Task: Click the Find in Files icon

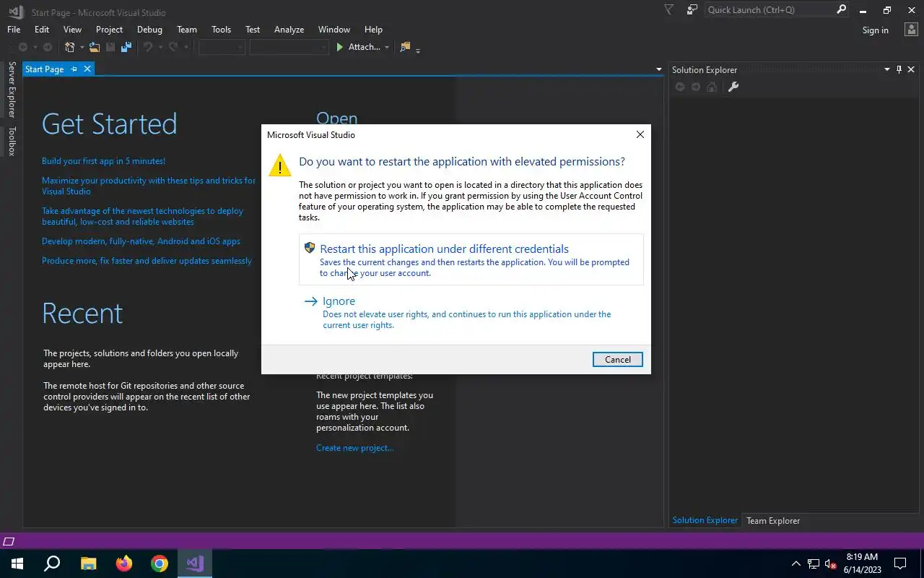Action: click(405, 47)
